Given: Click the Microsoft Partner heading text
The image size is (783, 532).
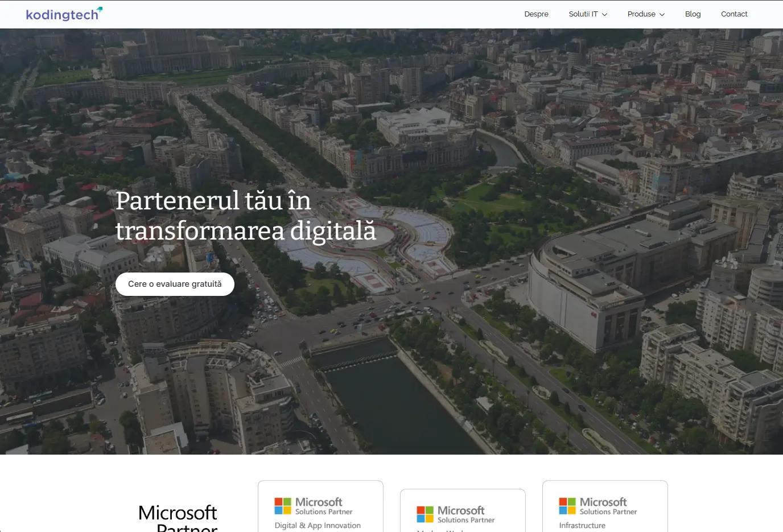Looking at the screenshot, I should click(178, 518).
